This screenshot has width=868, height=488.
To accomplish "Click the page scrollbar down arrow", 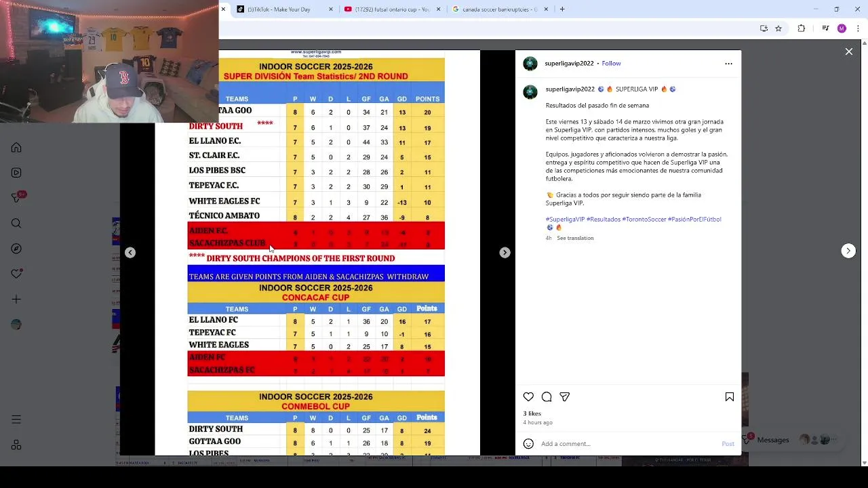I will coord(864,463).
